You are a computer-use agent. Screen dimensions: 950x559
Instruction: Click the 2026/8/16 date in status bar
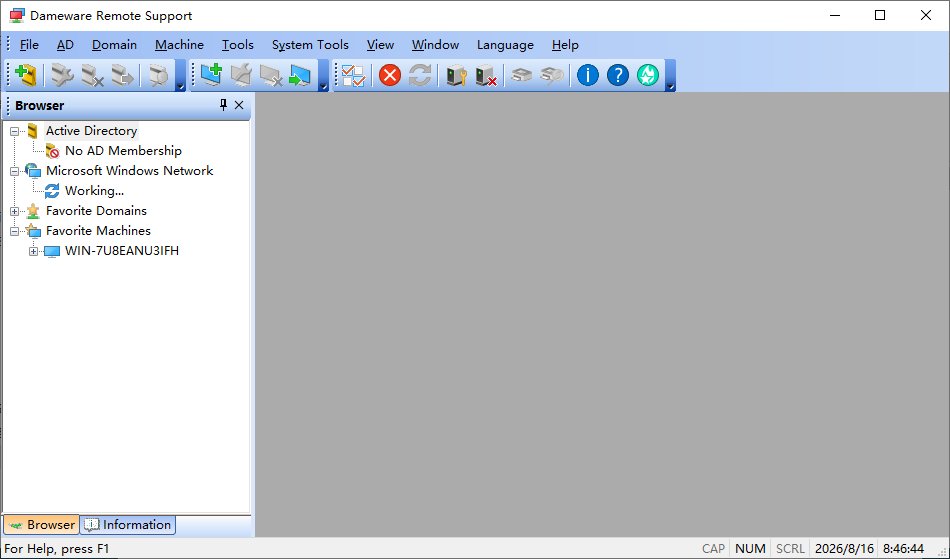[x=844, y=549]
